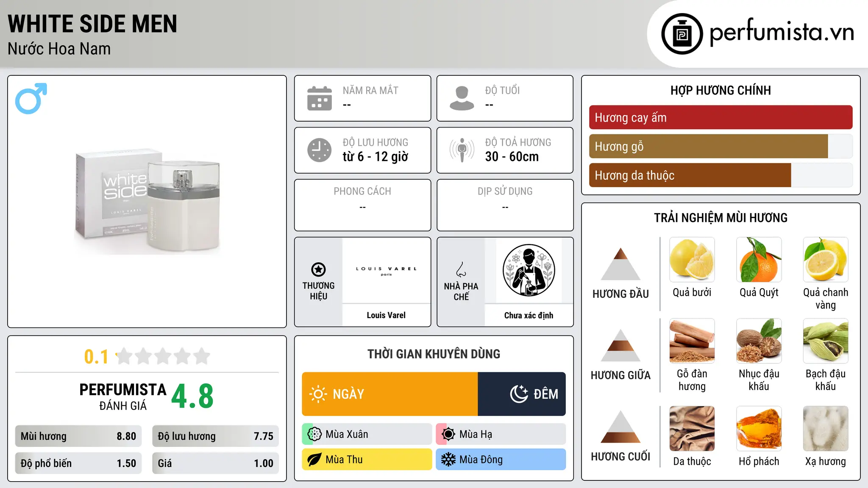Click the perfumista.vn bottle logo icon
Image resolution: width=868 pixels, height=488 pixels.
(682, 34)
